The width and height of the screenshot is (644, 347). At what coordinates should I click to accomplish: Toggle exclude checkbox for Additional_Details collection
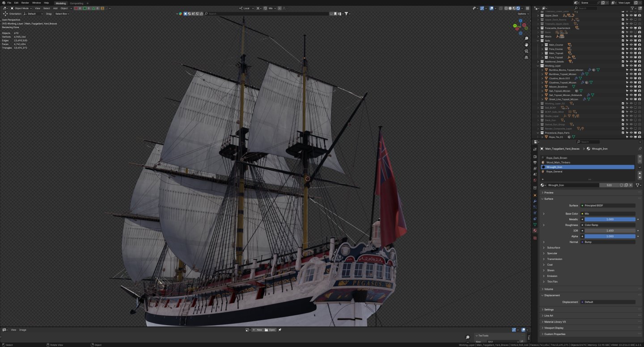pos(623,62)
